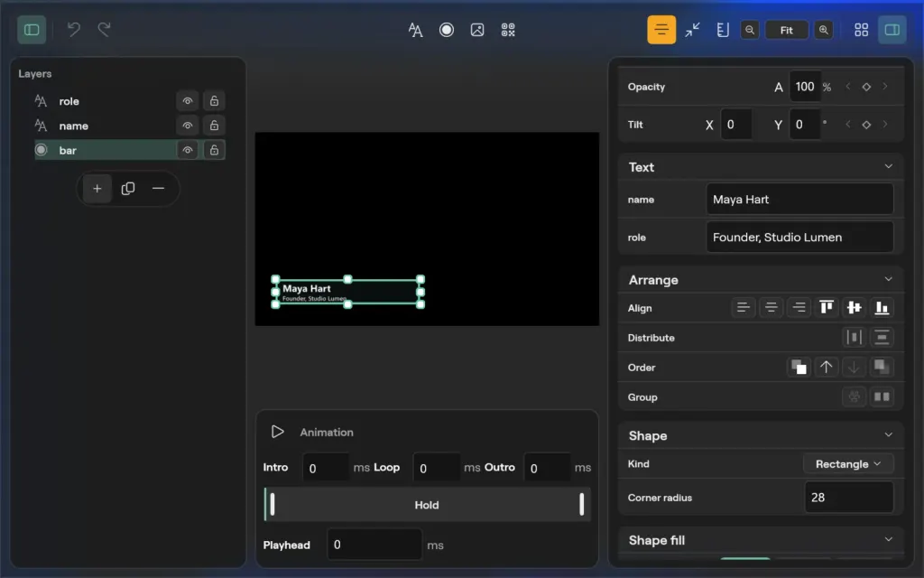Click the Opacity value field

(x=805, y=87)
